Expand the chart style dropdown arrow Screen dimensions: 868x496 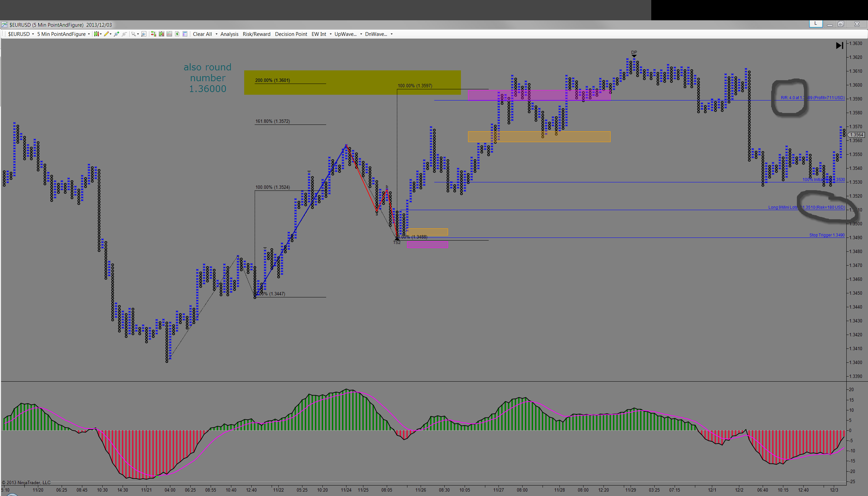point(101,34)
